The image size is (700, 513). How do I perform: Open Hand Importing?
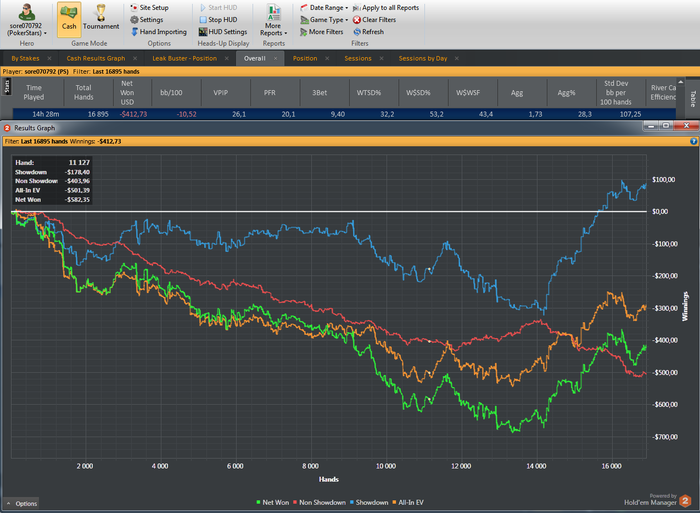coord(159,32)
